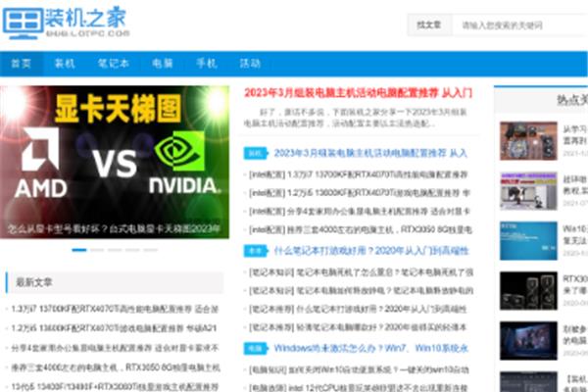Open 13代i5 13400F+RTX3060Ti entry in 最新文章
The height and width of the screenshot is (392, 588).
(115, 386)
